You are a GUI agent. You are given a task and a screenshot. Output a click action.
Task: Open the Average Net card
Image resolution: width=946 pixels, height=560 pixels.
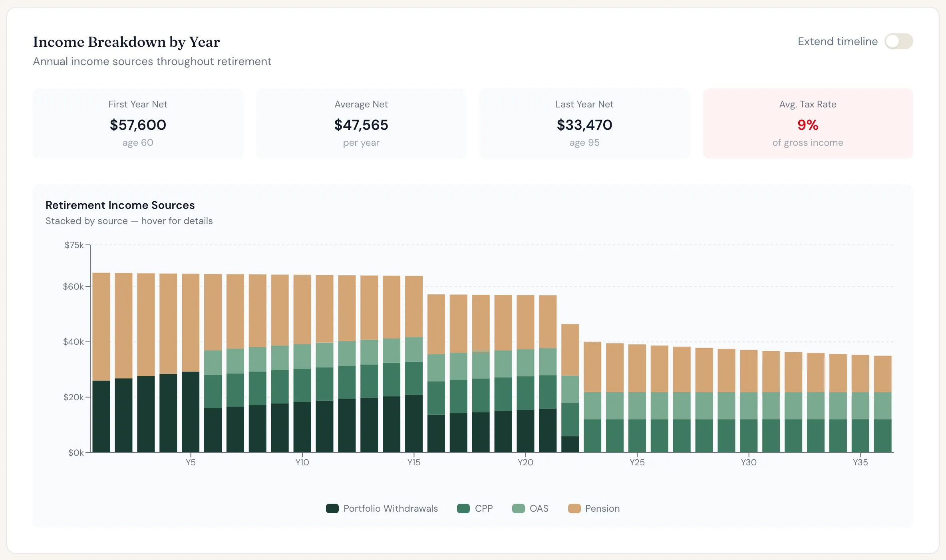tap(361, 123)
